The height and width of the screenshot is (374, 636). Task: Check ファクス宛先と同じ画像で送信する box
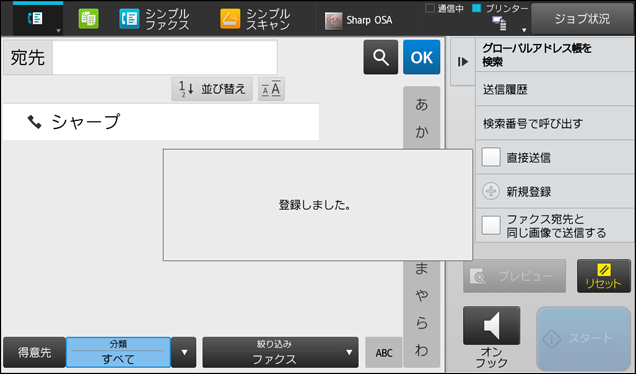point(491,226)
